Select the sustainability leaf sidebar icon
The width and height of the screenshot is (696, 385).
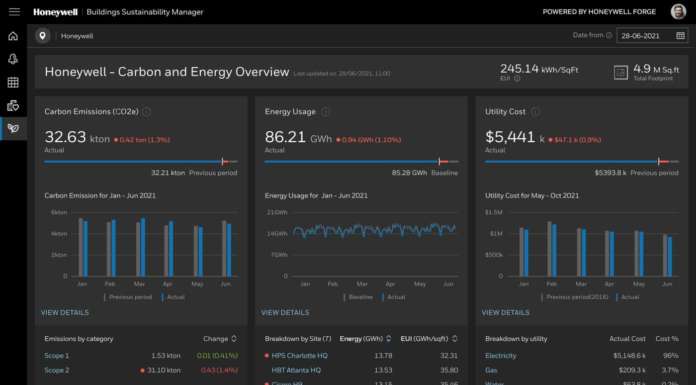pos(13,128)
